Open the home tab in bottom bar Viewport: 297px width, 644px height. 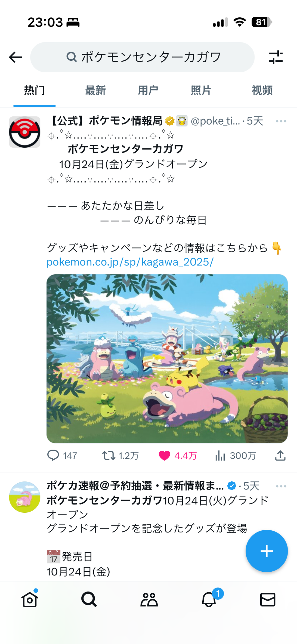click(30, 599)
